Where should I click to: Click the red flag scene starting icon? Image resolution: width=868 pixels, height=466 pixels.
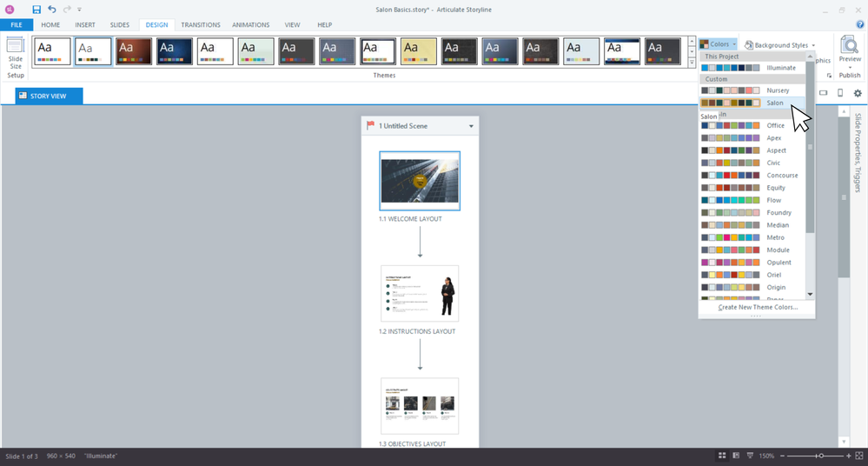click(370, 126)
